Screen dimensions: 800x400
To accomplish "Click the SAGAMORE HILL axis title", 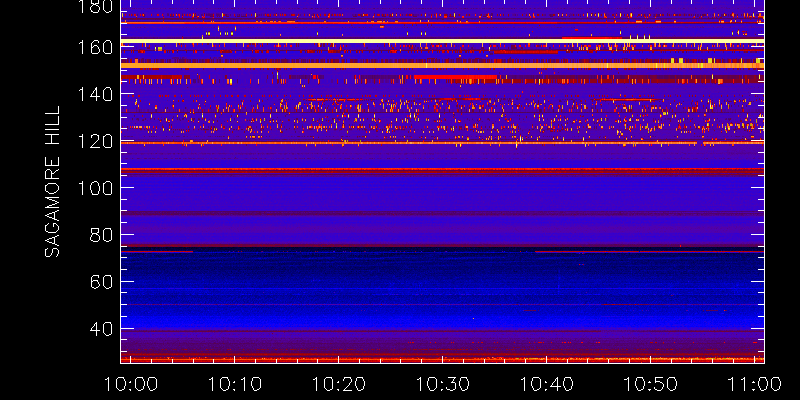I will pos(52,181).
